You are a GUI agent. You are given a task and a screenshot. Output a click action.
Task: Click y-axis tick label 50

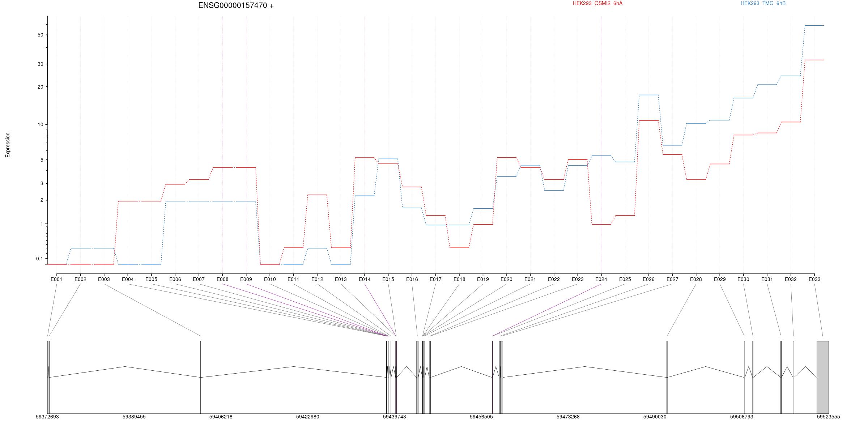40,35
